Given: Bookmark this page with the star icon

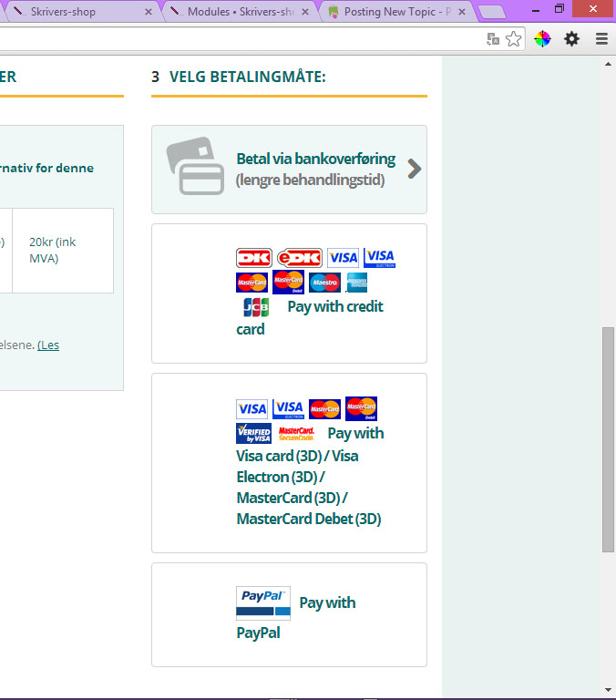Looking at the screenshot, I should point(513,39).
